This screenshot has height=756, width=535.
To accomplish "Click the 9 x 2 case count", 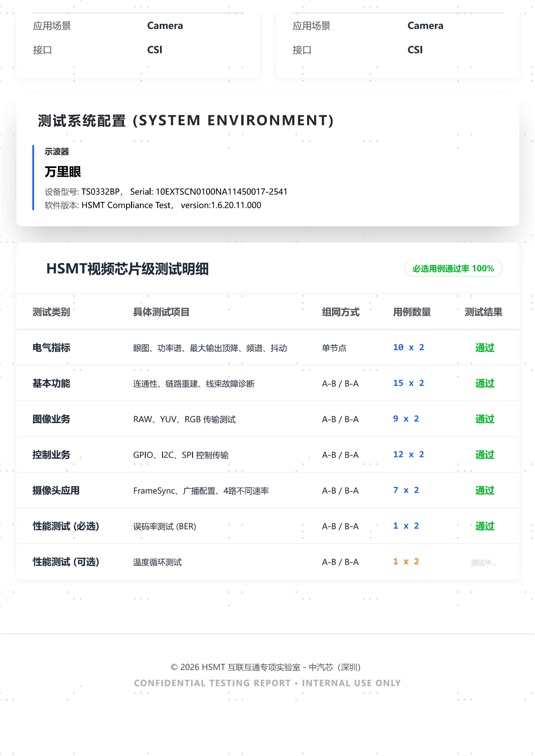I will 406,419.
